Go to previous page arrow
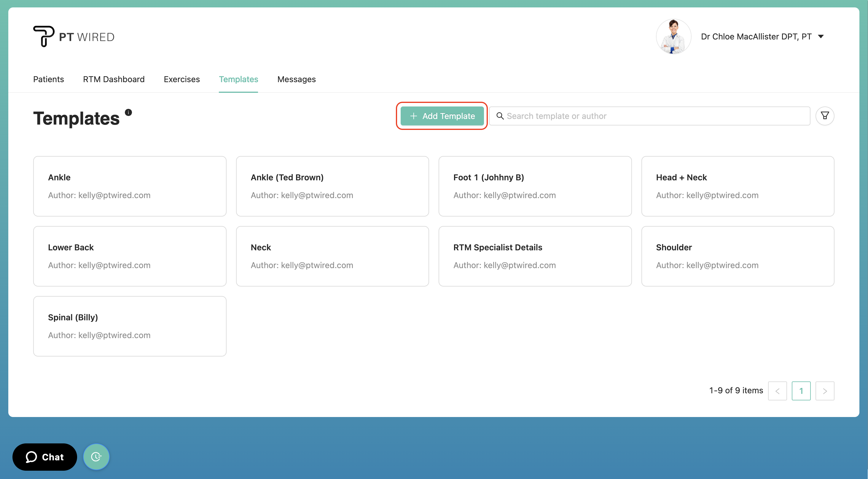 click(777, 391)
